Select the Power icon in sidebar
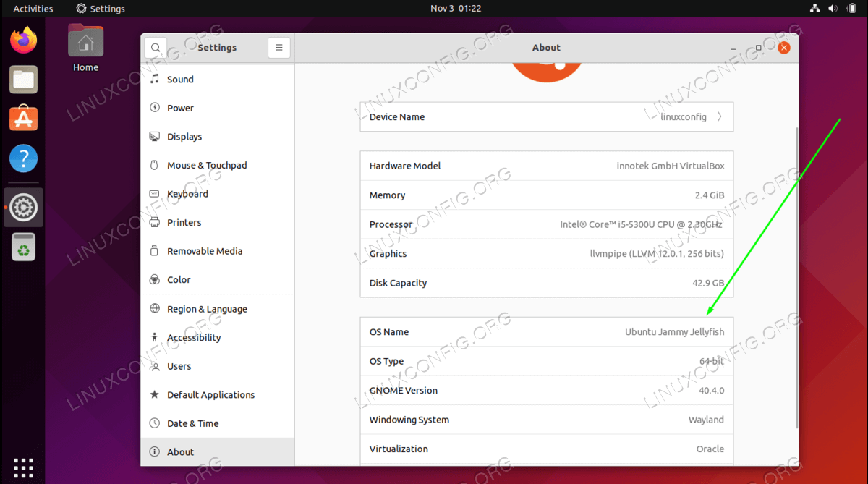This screenshot has height=484, width=868. coord(154,108)
